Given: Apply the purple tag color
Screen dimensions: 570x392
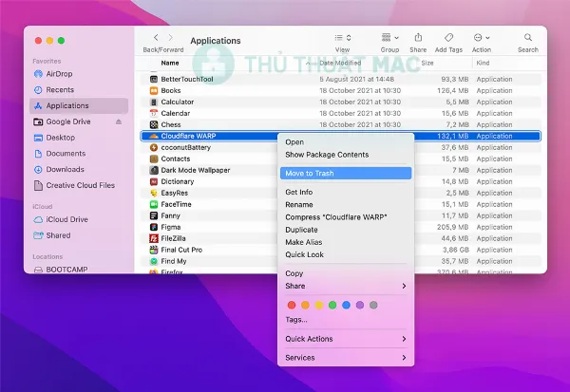Looking at the screenshot, I should (360, 305).
